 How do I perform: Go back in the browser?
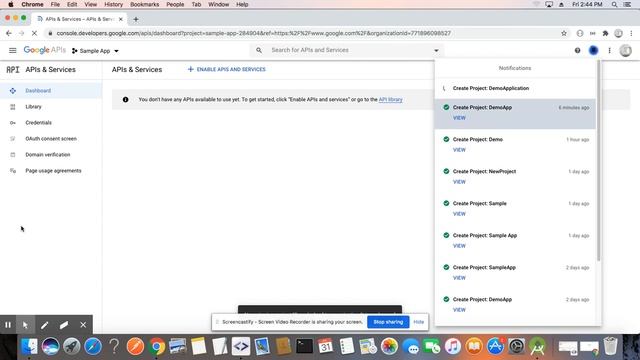(9, 33)
